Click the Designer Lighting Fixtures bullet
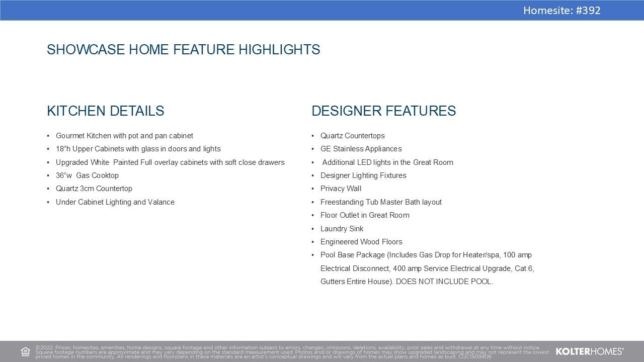This screenshot has height=362, width=644. [363, 175]
